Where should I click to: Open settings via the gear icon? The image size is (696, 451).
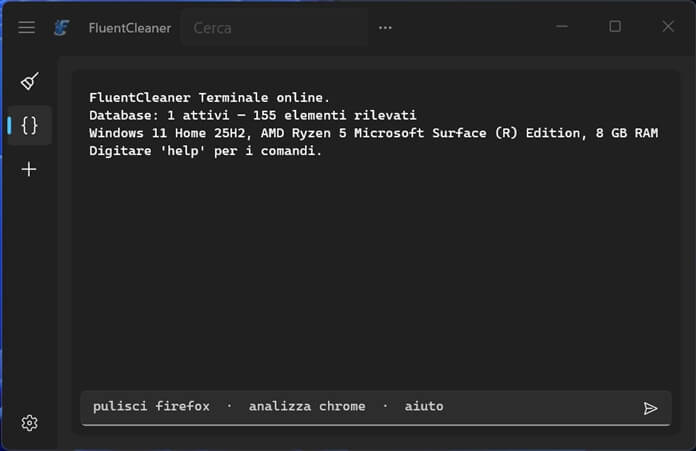pyautogui.click(x=29, y=423)
